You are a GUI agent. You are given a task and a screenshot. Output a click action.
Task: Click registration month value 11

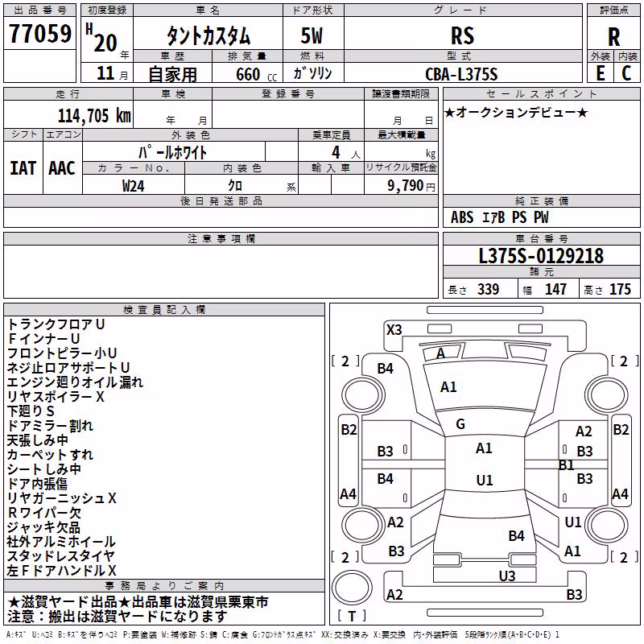105,73
